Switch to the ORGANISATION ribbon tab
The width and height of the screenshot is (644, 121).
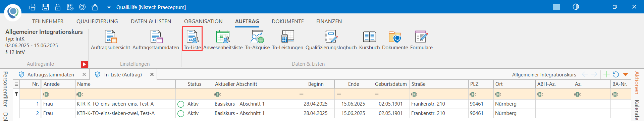203,21
